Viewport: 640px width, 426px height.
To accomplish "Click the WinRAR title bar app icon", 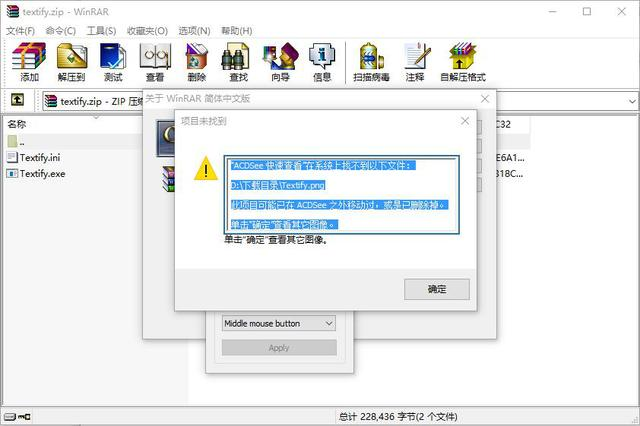I will coord(12,11).
